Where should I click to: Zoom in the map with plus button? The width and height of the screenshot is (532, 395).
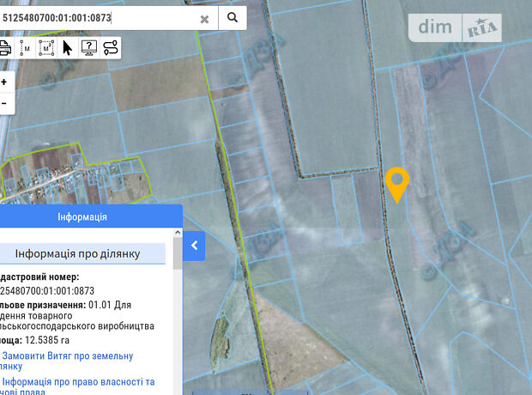[x=4, y=82]
